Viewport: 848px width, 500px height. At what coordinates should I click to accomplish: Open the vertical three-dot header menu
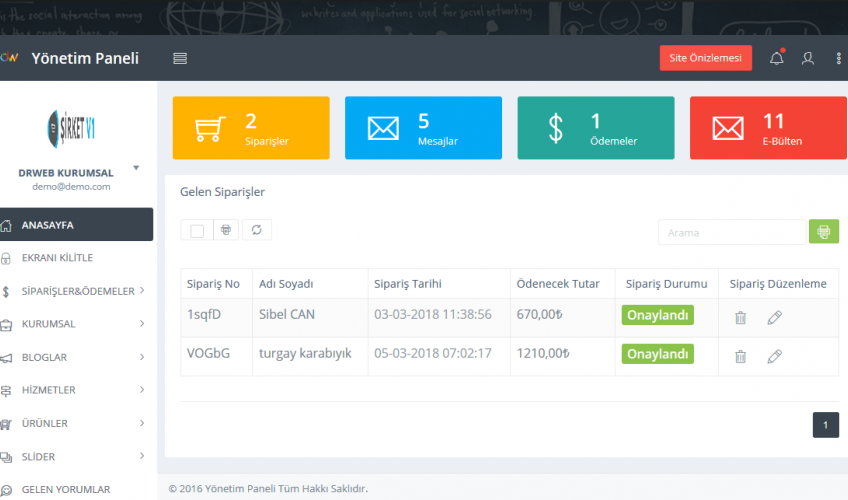pos(838,59)
